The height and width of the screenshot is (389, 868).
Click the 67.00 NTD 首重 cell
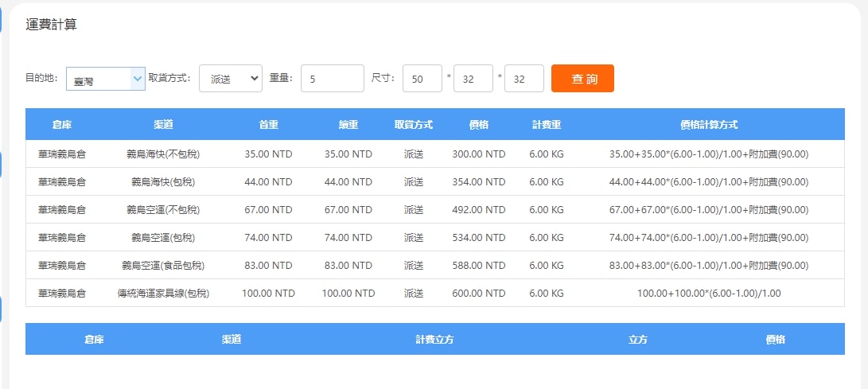pos(268,210)
